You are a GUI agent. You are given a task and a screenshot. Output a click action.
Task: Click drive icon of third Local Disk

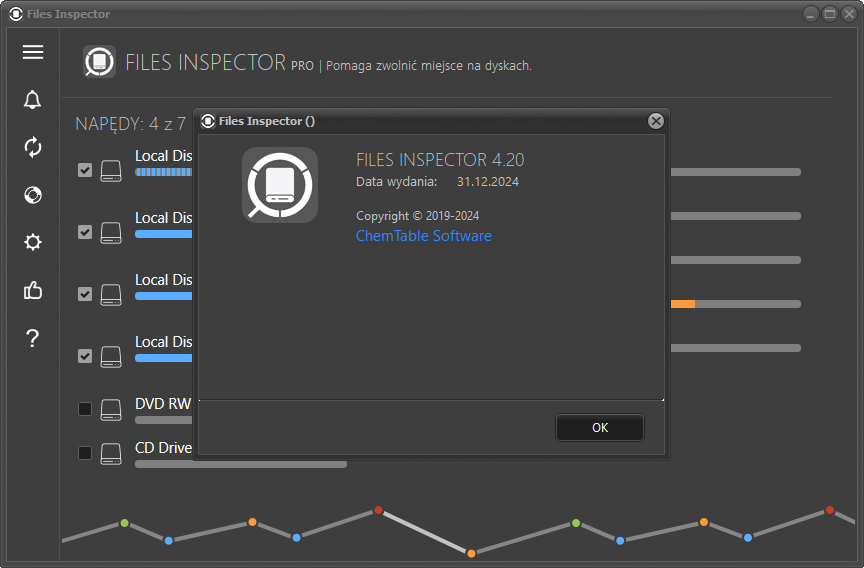(x=111, y=295)
